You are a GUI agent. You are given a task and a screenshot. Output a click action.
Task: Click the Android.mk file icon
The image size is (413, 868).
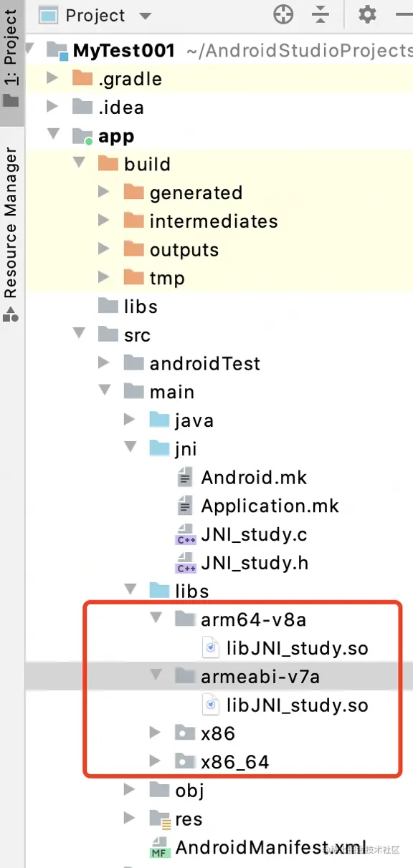tap(186, 478)
